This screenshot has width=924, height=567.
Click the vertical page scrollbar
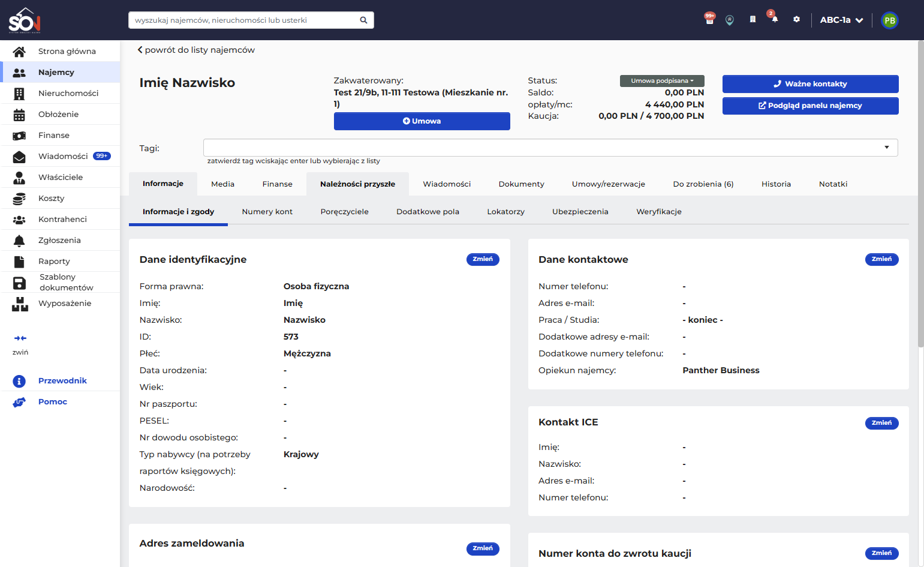(x=920, y=194)
